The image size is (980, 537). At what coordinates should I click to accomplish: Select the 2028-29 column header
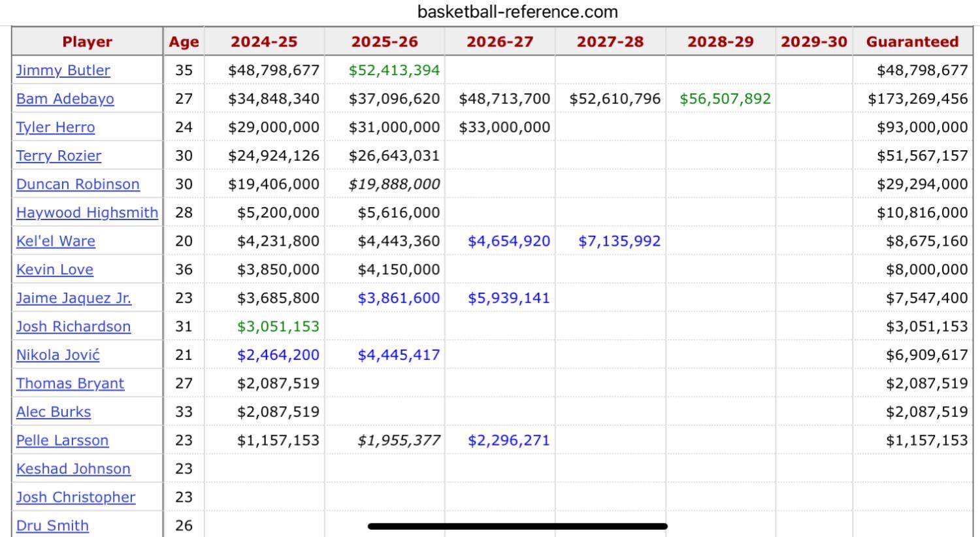click(721, 42)
